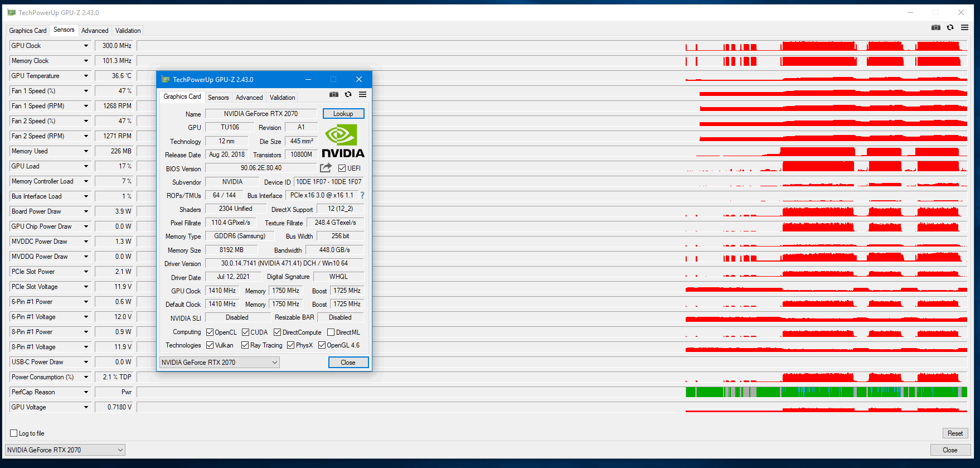This screenshot has width=980, height=468.
Task: Click the Bandwidth value 448.0 GB/s
Action: pyautogui.click(x=334, y=250)
